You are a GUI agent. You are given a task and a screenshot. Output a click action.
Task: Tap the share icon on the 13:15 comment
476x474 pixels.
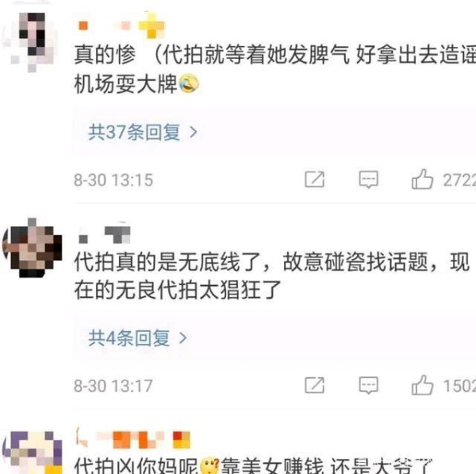pyautogui.click(x=314, y=179)
